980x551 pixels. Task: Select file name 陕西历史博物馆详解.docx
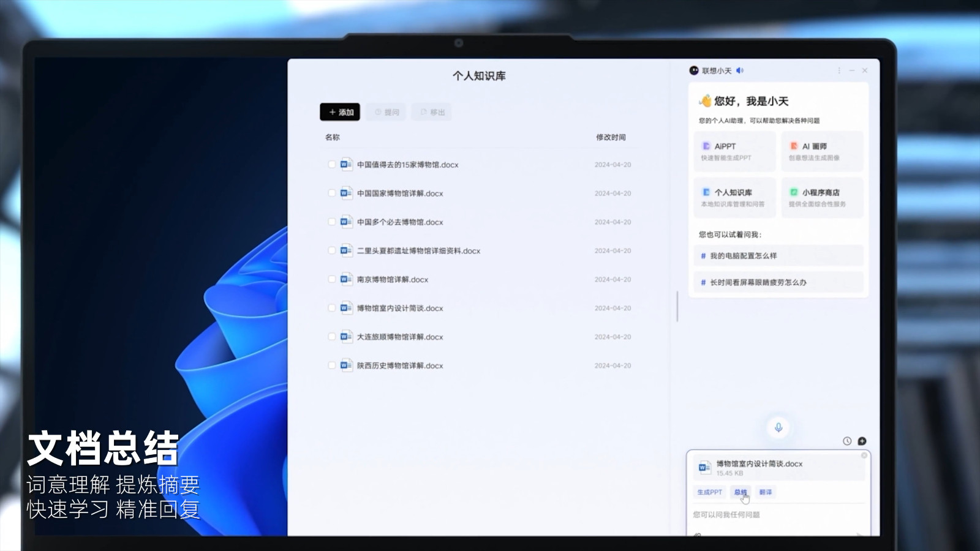[400, 366]
